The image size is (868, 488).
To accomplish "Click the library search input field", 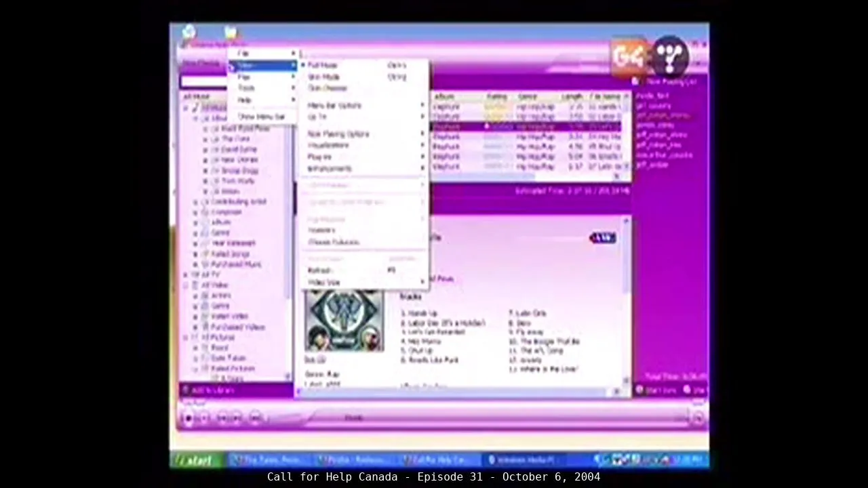I will tap(204, 81).
